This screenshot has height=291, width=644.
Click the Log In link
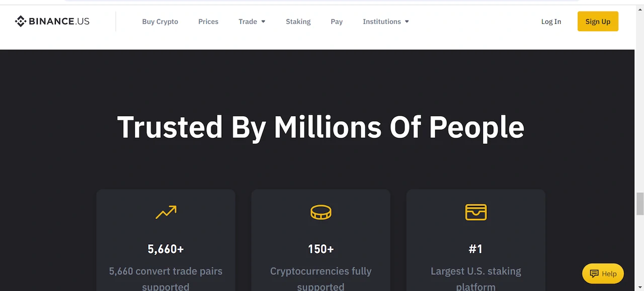coord(551,22)
